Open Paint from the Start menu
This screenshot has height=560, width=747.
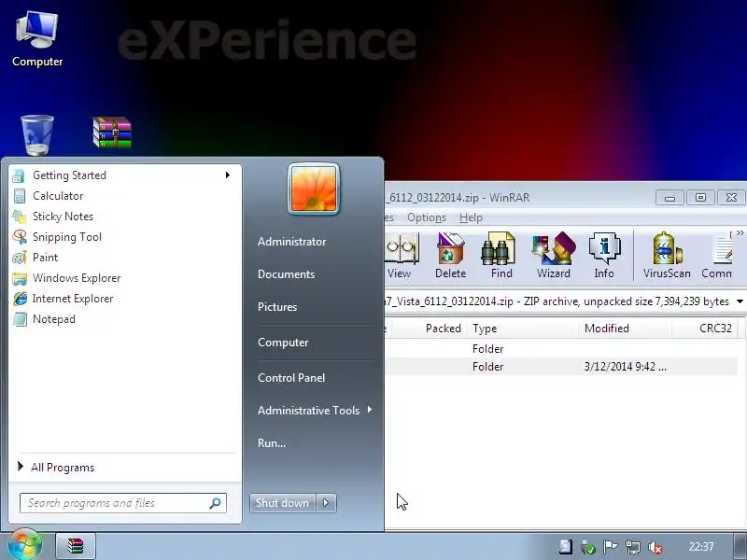tap(45, 258)
